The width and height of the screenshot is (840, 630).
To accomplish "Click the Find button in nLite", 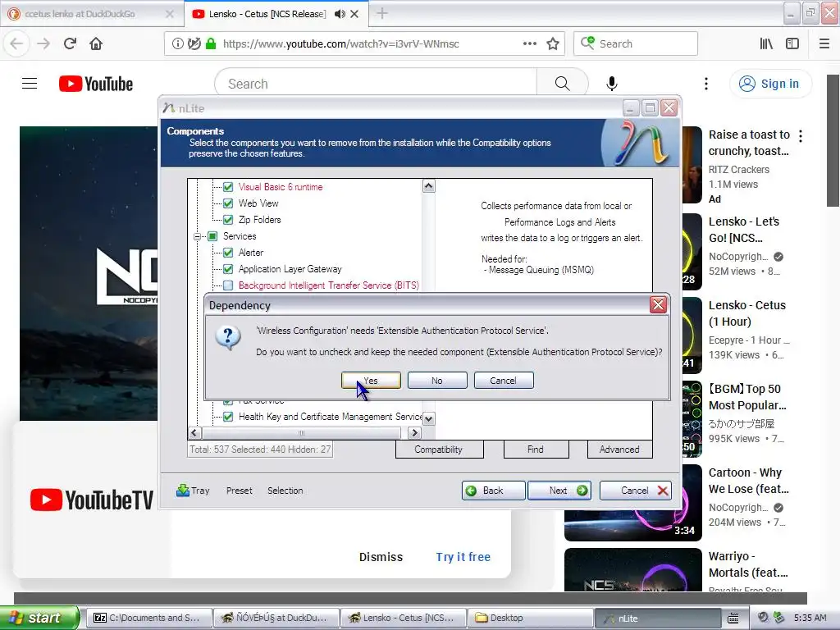I will [536, 450].
